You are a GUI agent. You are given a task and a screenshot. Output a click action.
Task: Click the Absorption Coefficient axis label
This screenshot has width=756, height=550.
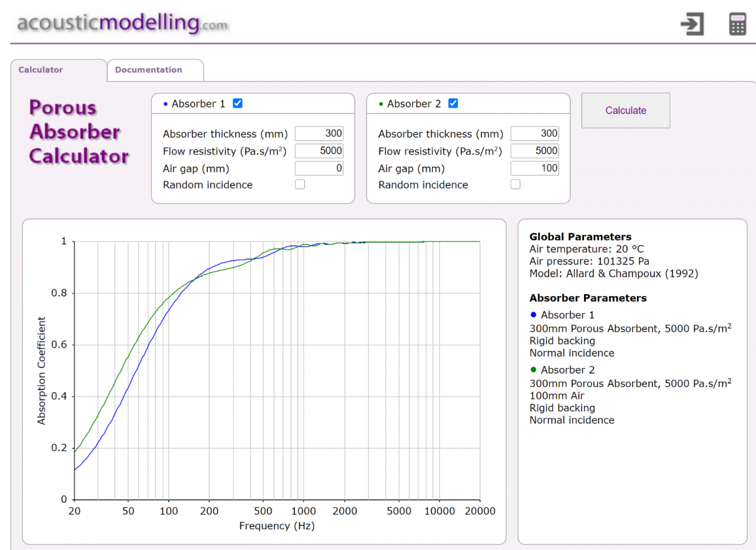point(42,370)
